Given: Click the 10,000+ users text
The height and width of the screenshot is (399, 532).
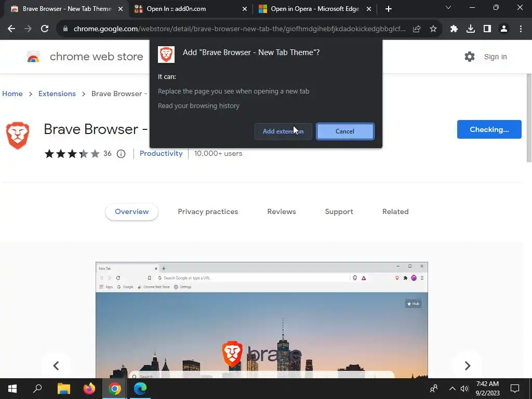Looking at the screenshot, I should tap(218, 153).
